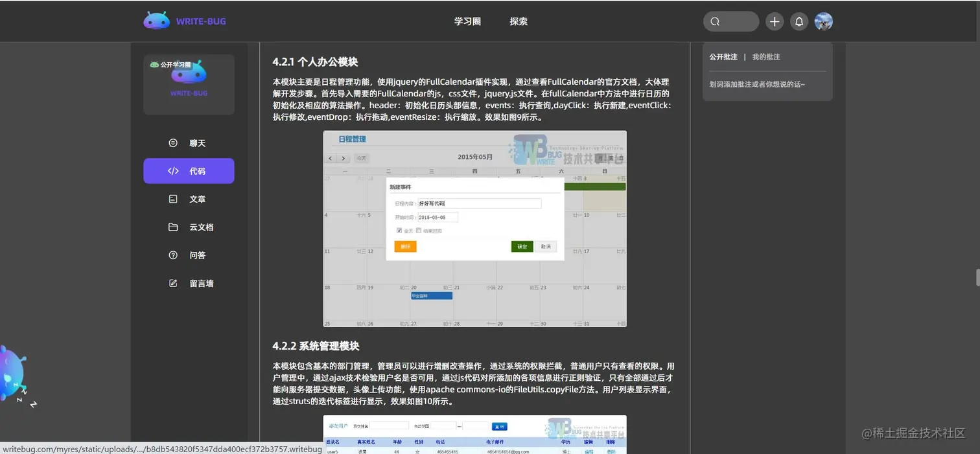Open the user list screenshot image
The height and width of the screenshot is (454, 980).
(474, 435)
